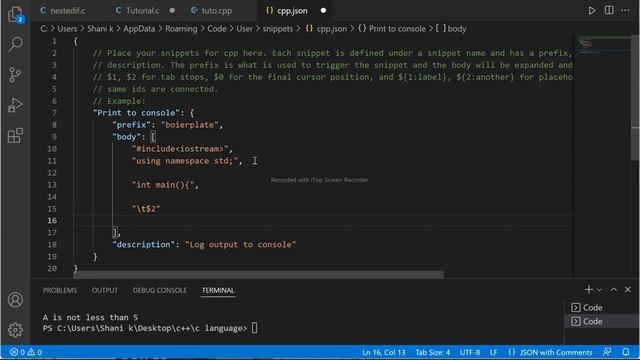640x360 pixels.
Task: Select the cpp.json editor tab
Action: pos(292,11)
